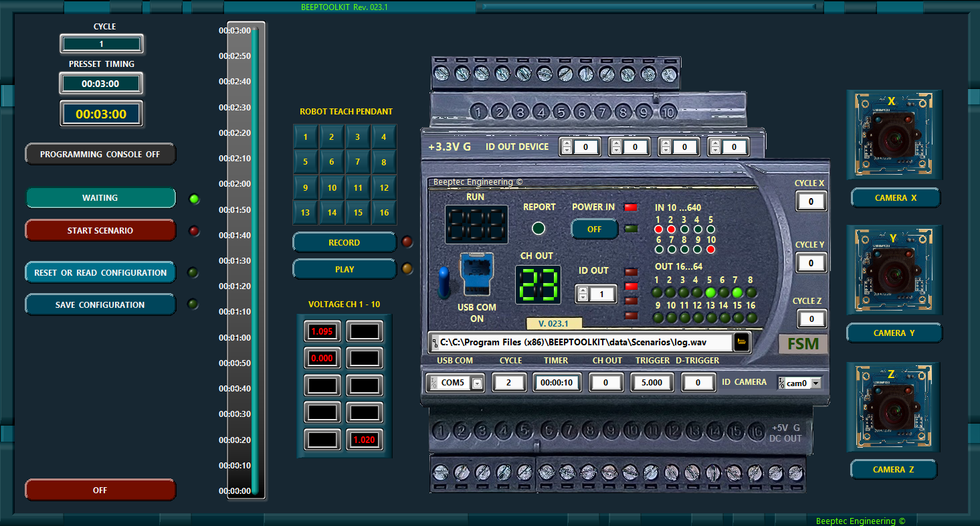Click the red indicator beside RECORD
980x526 pixels.
(407, 242)
